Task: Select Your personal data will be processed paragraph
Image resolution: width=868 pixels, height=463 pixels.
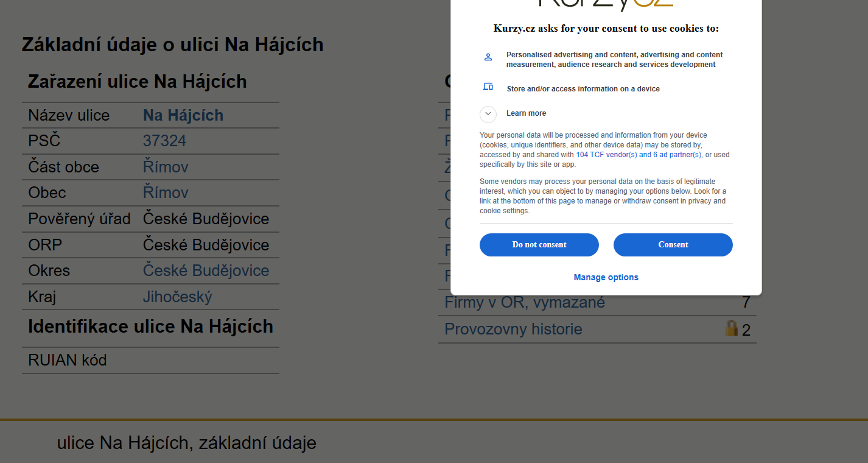Action: [604, 150]
